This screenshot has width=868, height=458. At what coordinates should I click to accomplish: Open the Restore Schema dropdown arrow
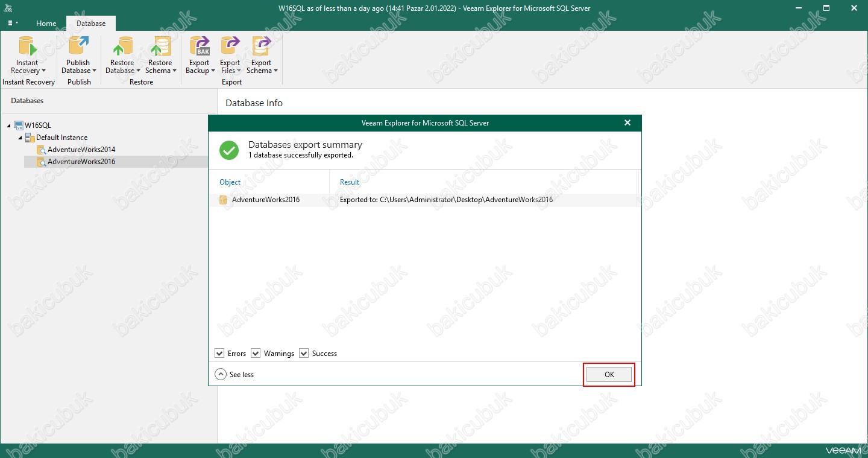pos(175,71)
